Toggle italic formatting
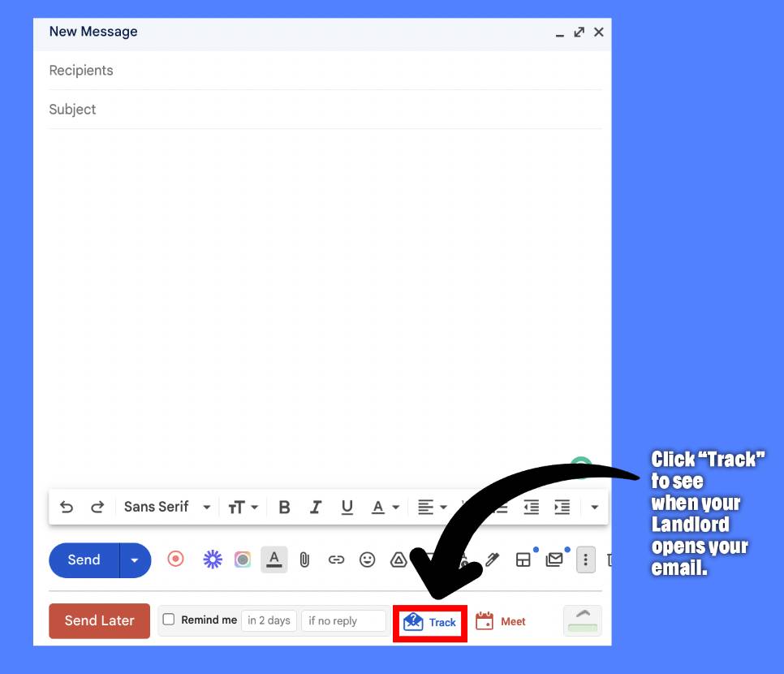Screen dimensions: 784x674 [x=316, y=508]
